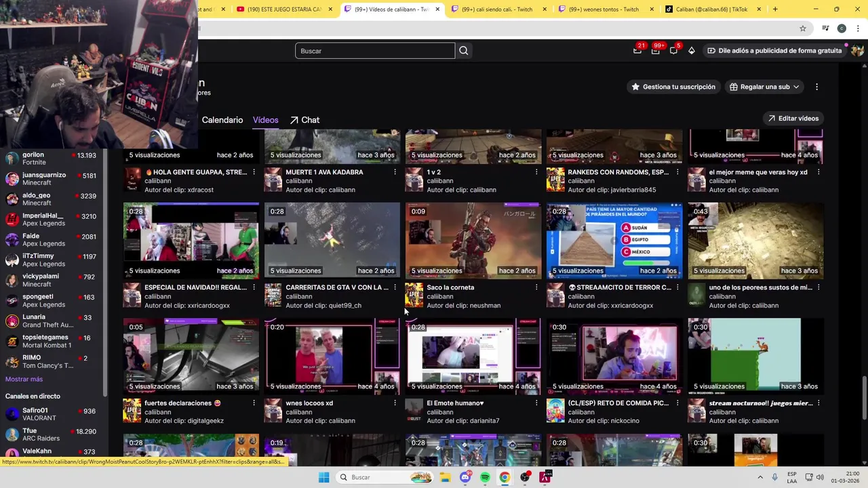The image size is (868, 488).
Task: Open channel three-dot options beside Regalar una sub
Action: click(x=816, y=87)
